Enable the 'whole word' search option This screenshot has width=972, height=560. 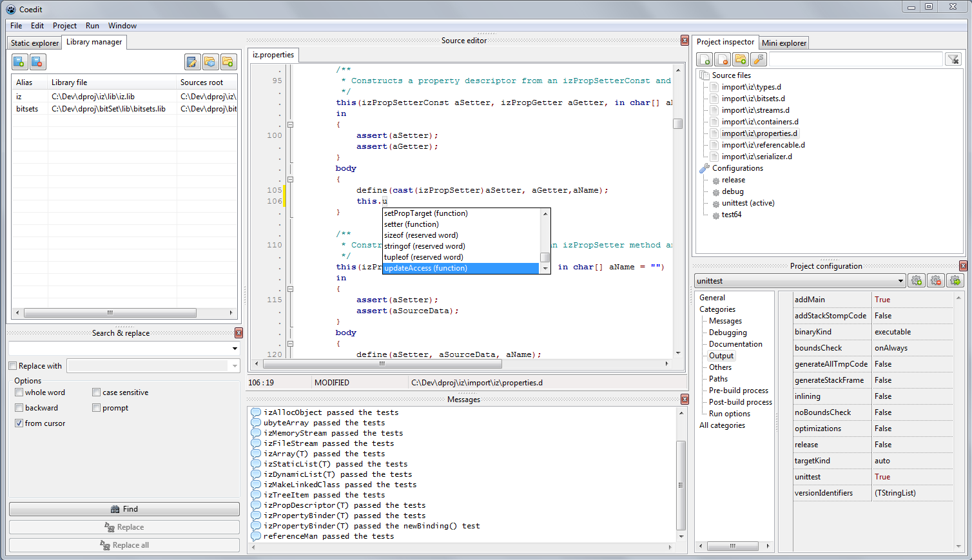click(19, 392)
